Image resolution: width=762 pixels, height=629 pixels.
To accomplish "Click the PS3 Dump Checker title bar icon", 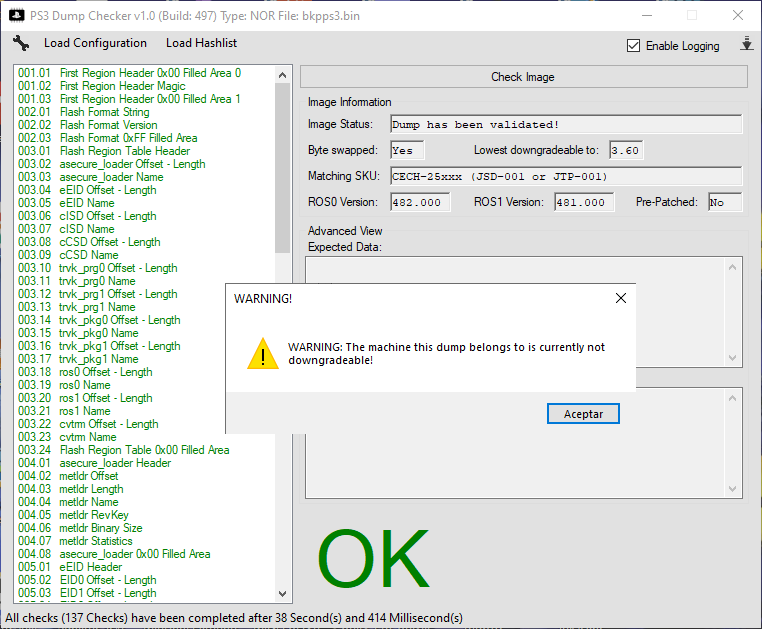I will click(17, 16).
